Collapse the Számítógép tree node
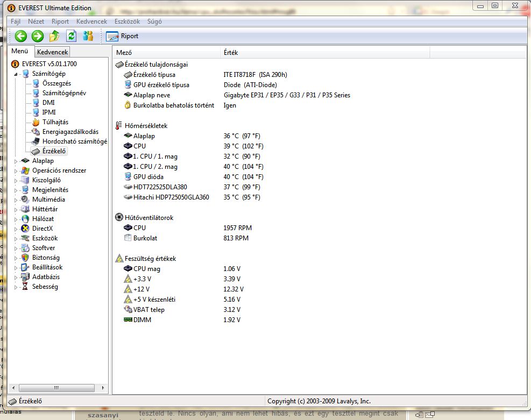Viewport: 531px width, 420px height. (x=16, y=74)
